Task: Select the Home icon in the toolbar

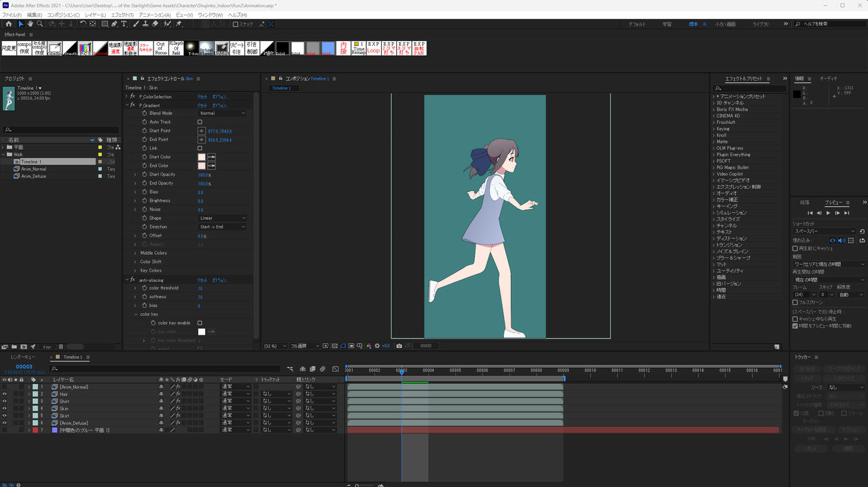Action: click(x=9, y=24)
